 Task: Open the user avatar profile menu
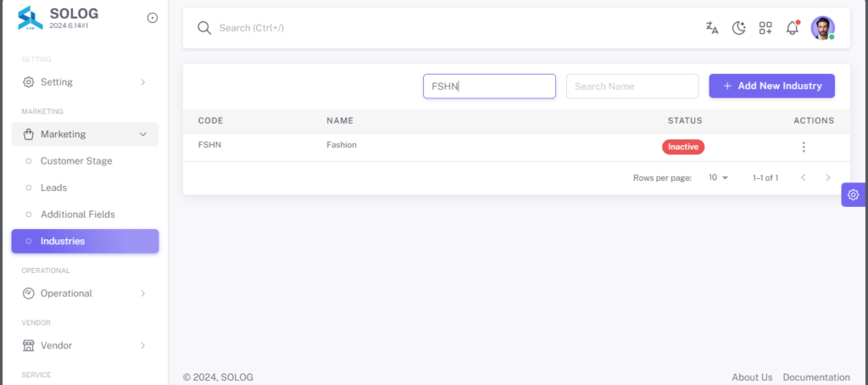coord(822,28)
